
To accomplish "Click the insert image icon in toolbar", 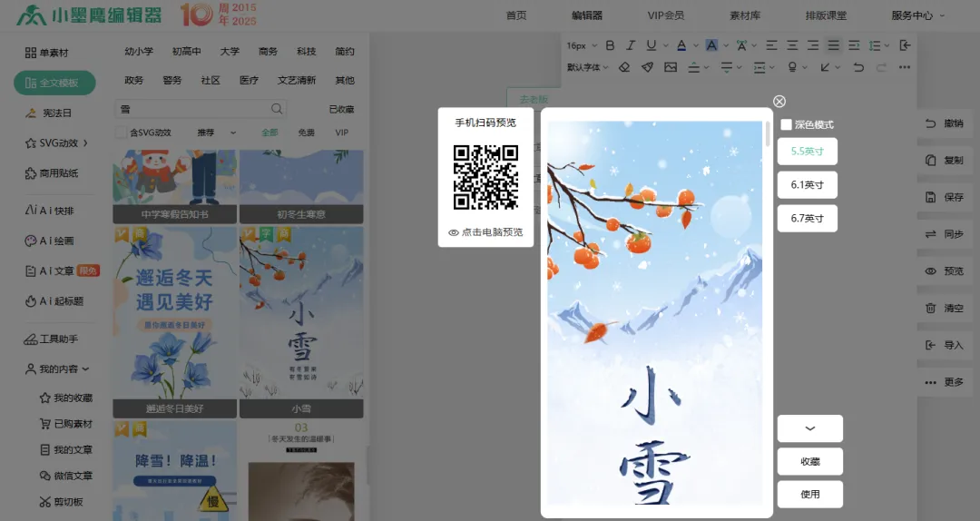I will pos(671,67).
